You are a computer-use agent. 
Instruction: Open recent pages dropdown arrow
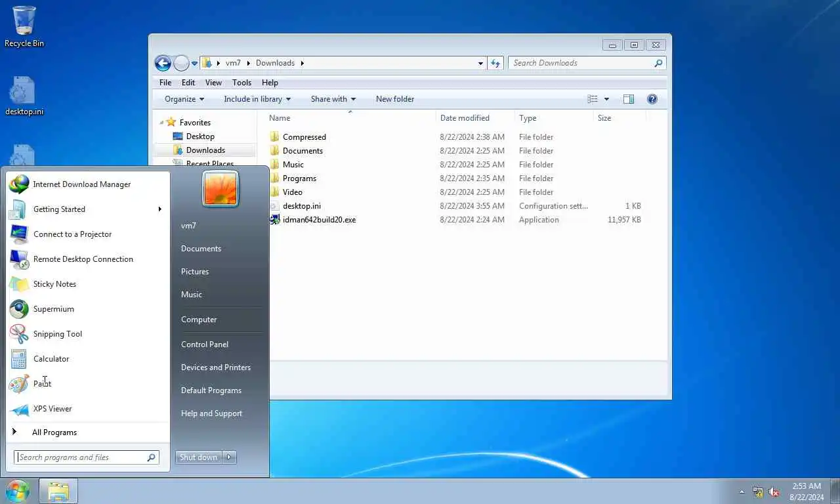194,64
